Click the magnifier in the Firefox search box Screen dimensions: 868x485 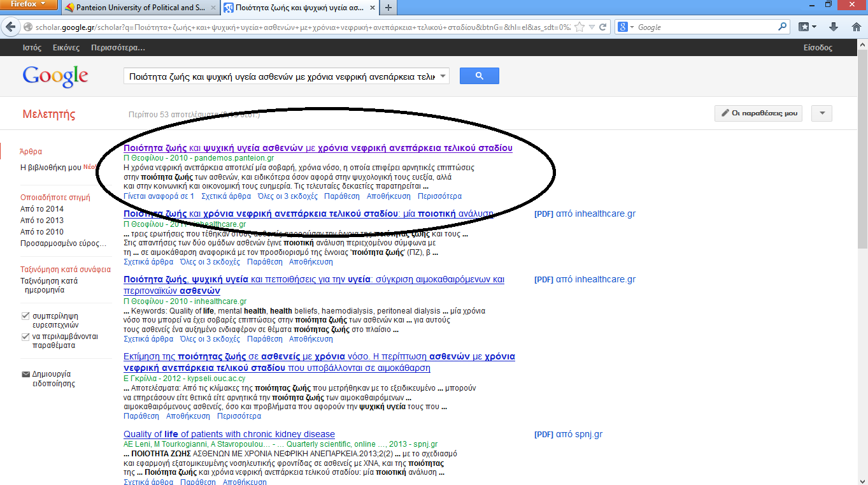pos(783,27)
